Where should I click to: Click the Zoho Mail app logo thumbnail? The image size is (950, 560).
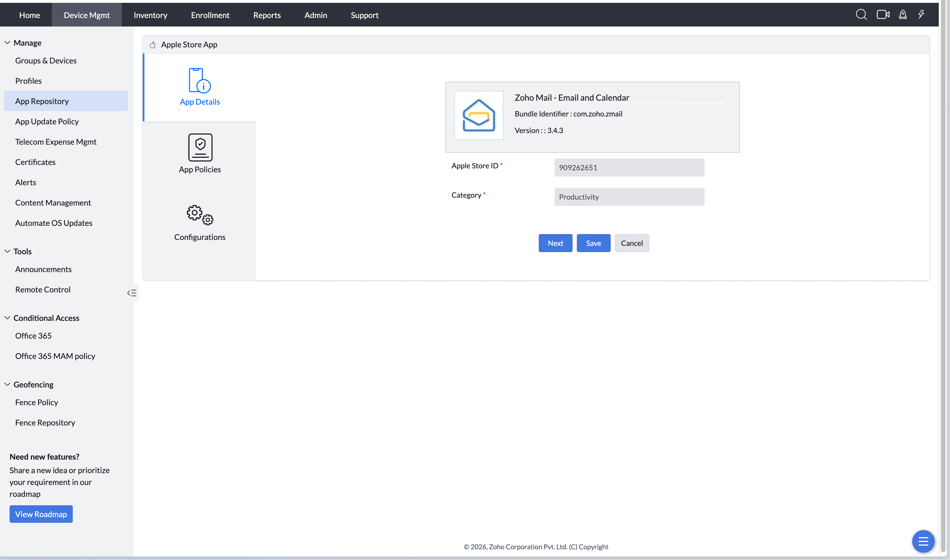(479, 116)
